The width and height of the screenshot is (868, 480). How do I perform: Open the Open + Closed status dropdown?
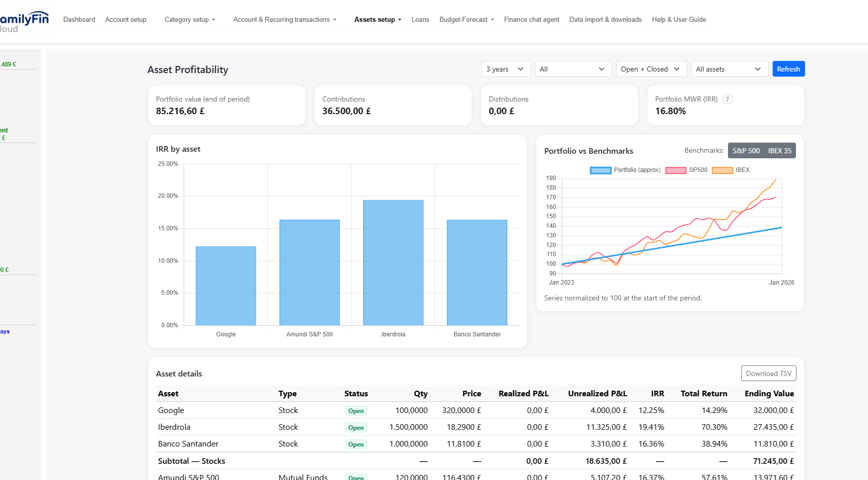click(x=651, y=69)
